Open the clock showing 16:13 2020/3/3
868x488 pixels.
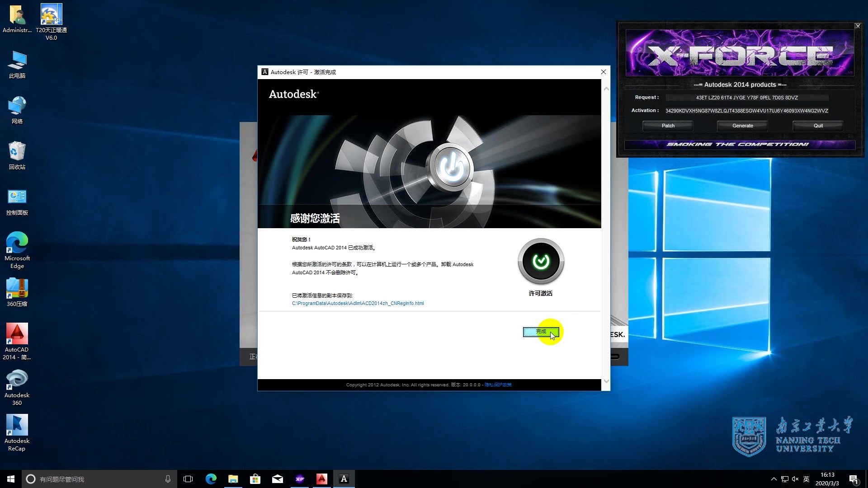827,479
